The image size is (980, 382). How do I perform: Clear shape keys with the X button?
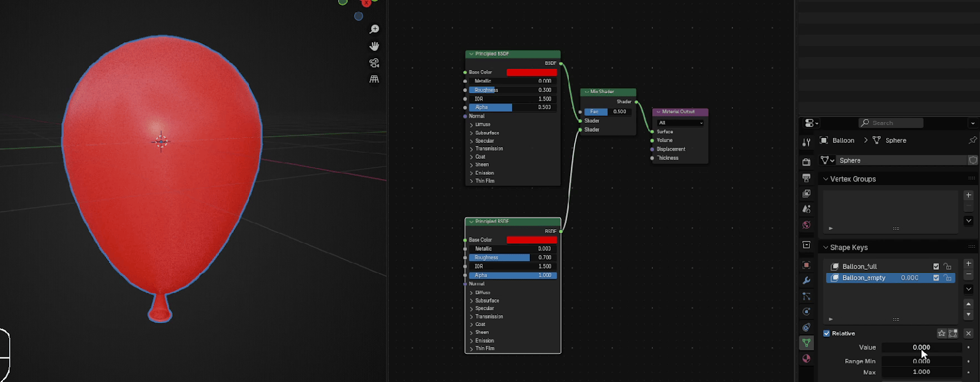point(968,334)
